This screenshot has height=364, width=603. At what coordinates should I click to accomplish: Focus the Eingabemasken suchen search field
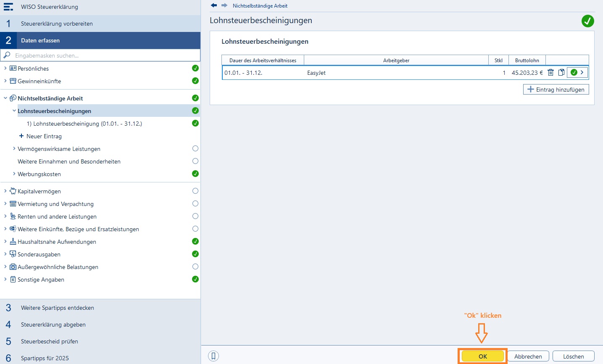(x=100, y=55)
